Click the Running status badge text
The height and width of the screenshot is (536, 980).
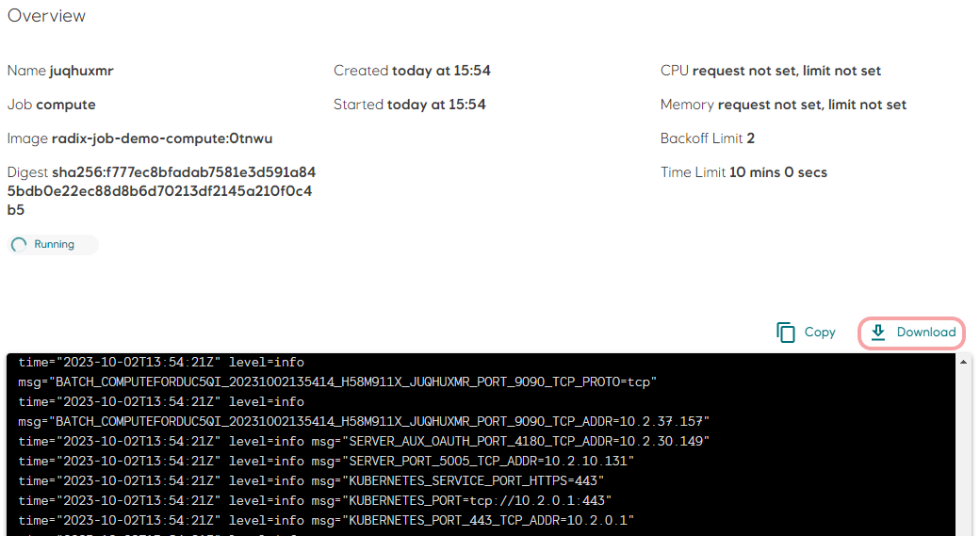pos(54,245)
